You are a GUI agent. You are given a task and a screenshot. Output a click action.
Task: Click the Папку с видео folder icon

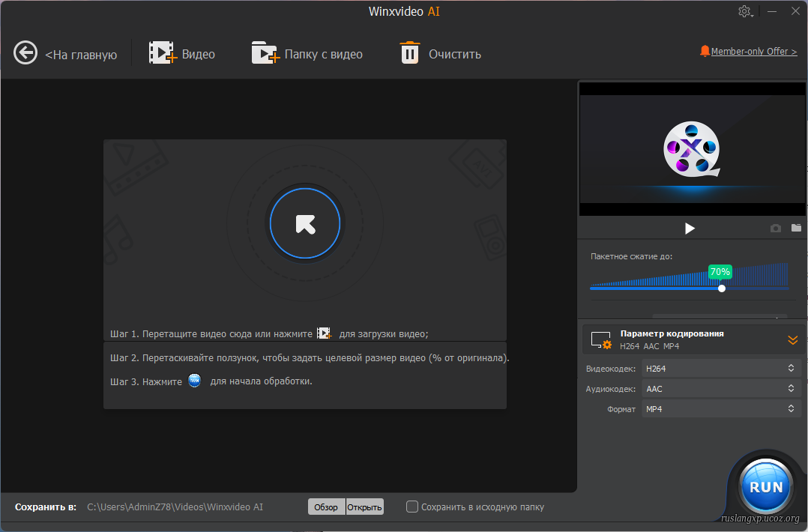(x=265, y=53)
